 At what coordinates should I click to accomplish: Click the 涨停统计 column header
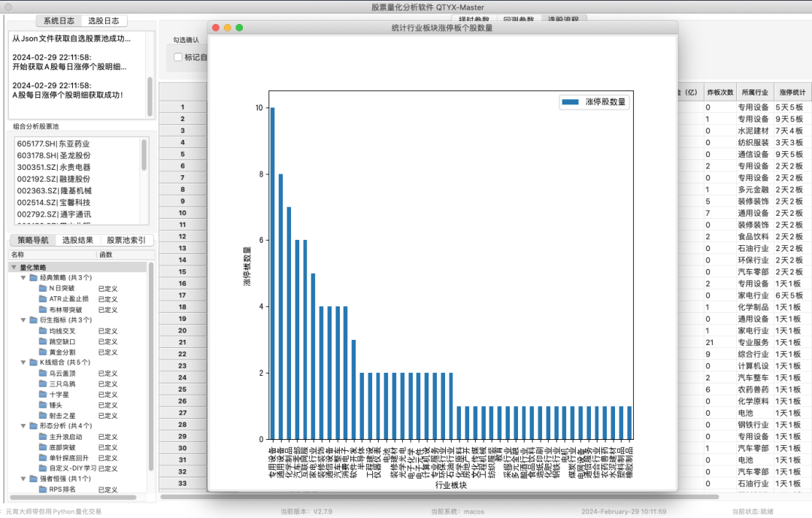point(793,92)
